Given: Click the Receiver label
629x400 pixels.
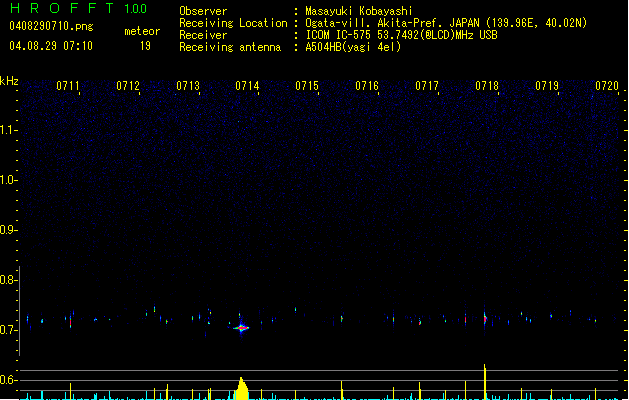Looking at the screenshot, I should (x=203, y=35).
